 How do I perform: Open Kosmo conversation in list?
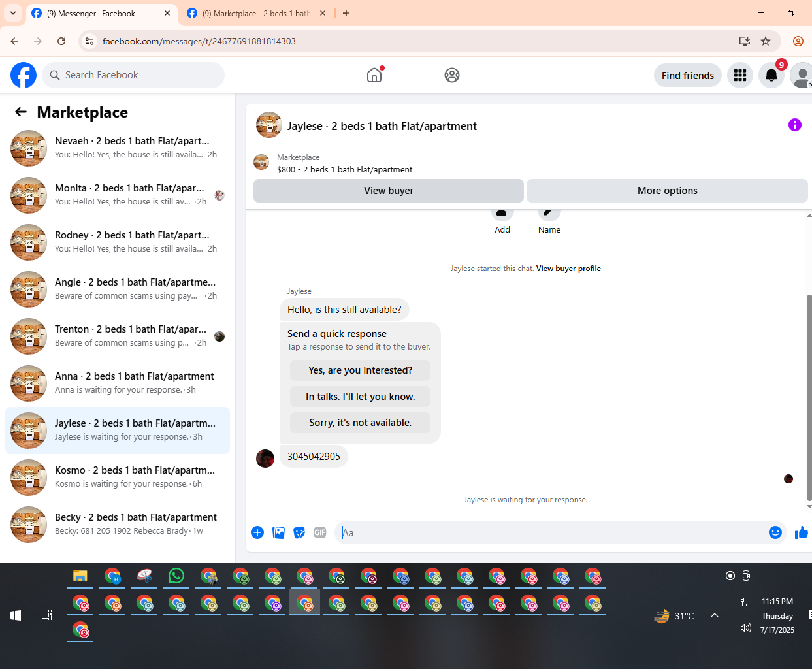pos(118,478)
